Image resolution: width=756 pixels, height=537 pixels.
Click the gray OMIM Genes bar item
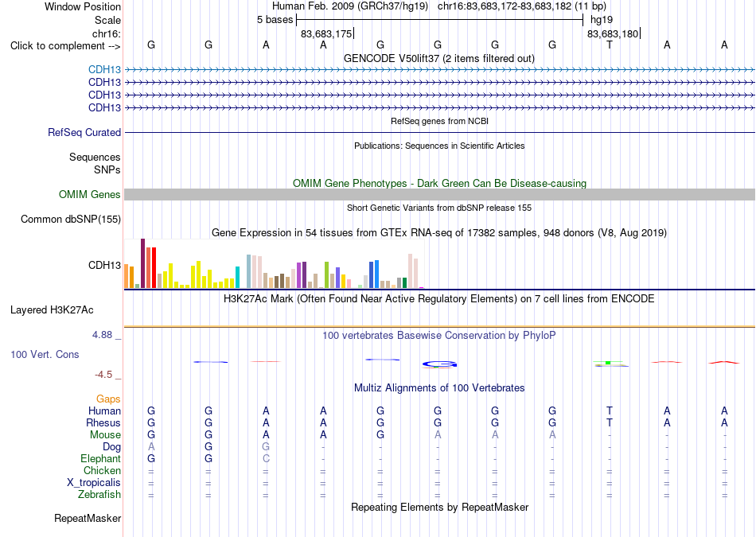pyautogui.click(x=439, y=194)
